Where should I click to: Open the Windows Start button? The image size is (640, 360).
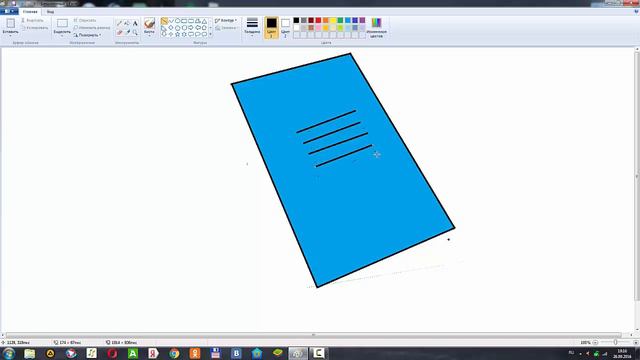pyautogui.click(x=9, y=353)
